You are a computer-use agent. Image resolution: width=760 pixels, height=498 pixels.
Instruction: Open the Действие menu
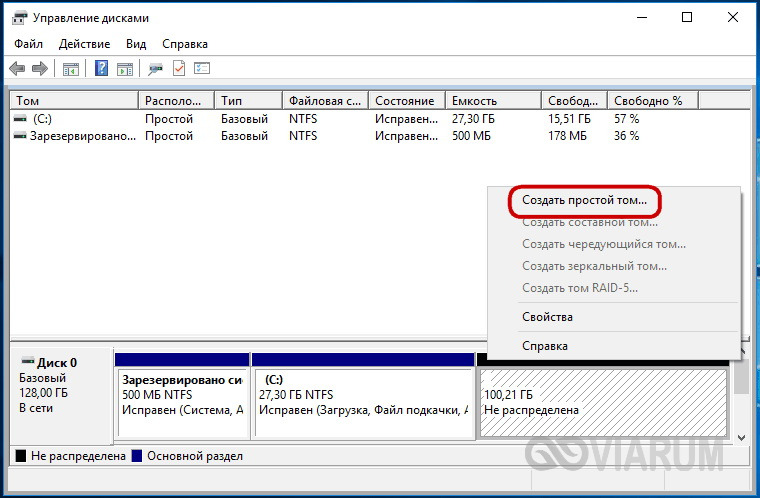pos(85,44)
